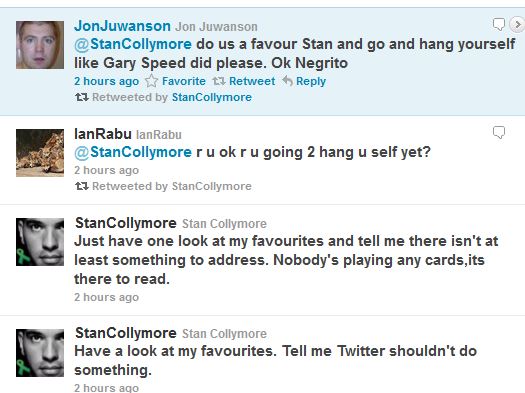The image size is (525, 393).
Task: Click @StanCollymore mention in IanRabu tweet
Action: pos(133,152)
